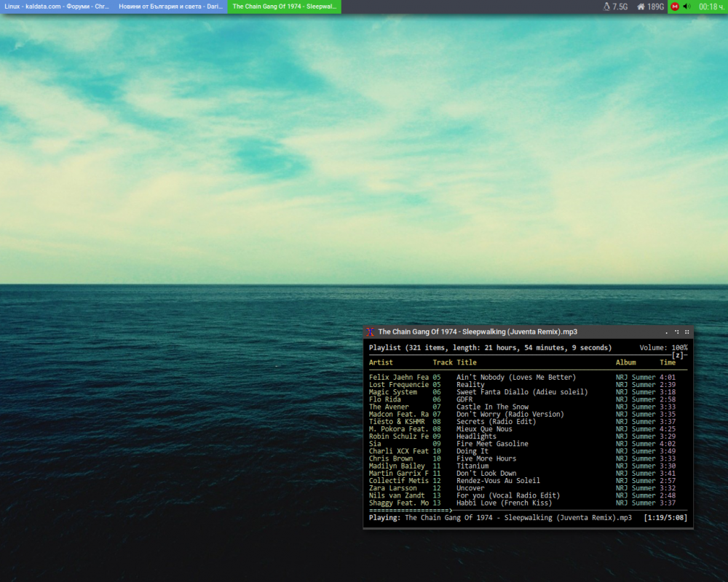Click the [z] marker below Volume

(678, 355)
